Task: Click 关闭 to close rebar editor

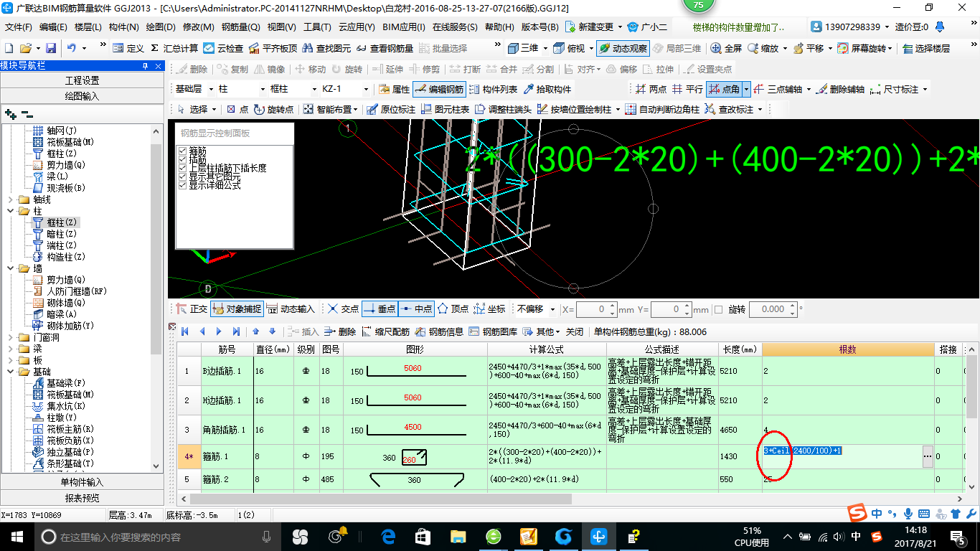Action: tap(575, 331)
